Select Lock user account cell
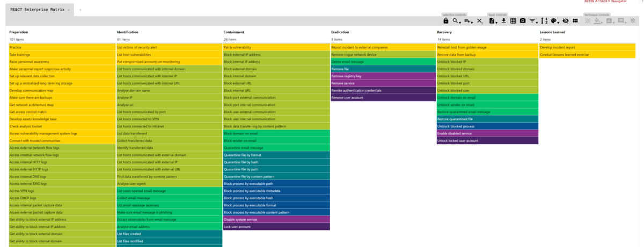 tap(276, 227)
